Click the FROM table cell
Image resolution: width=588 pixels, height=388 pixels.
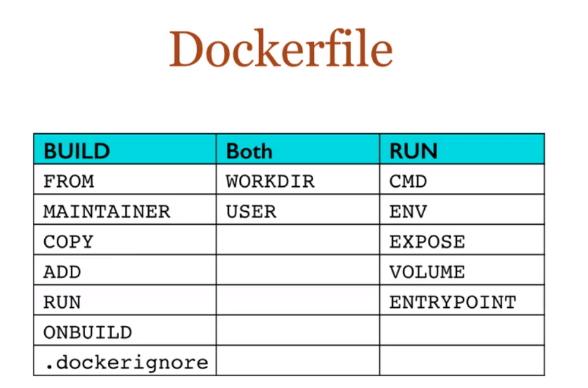125,179
